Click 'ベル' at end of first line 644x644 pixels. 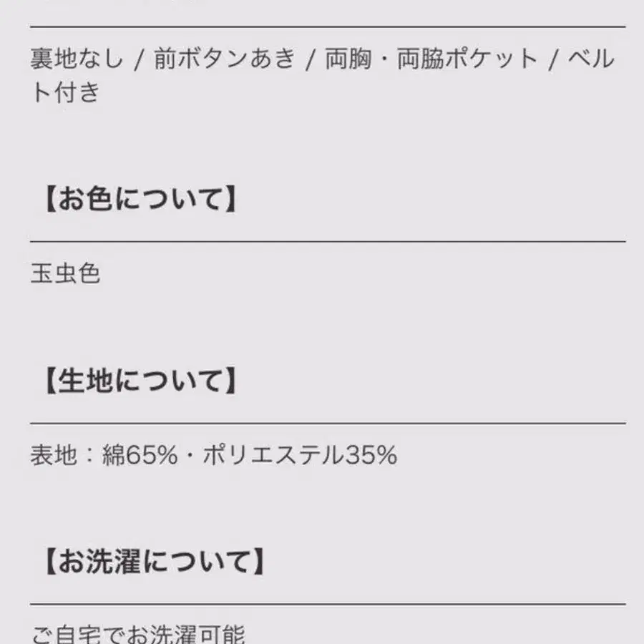coord(591,59)
